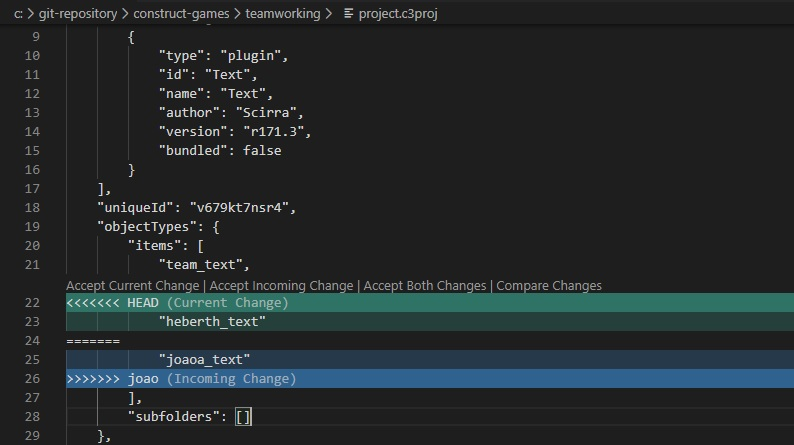Click the ======= separator line
794x445 pixels.
(x=93, y=341)
